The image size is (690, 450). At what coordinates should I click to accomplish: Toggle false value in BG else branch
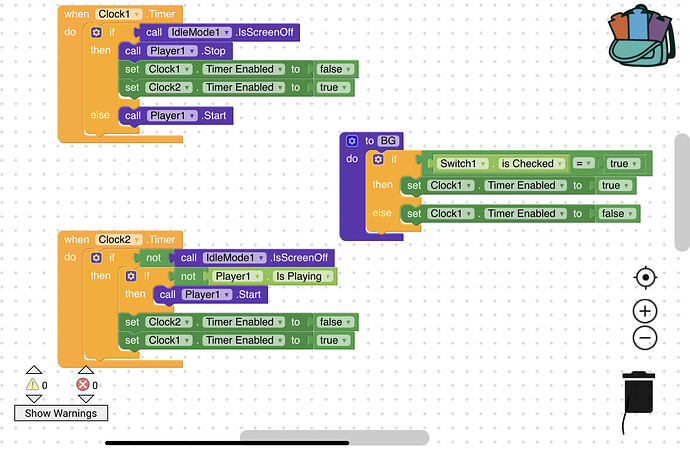(617, 214)
